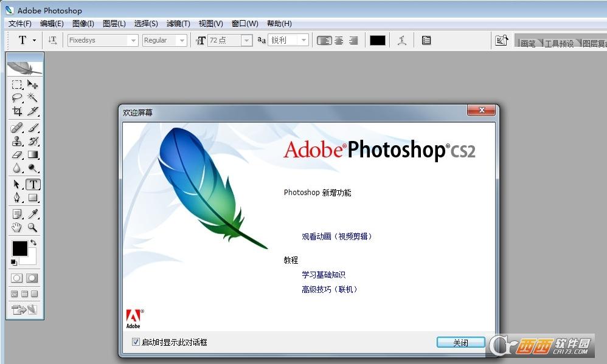Open the 图层(L) menu
Screen dimensions: 607x364
point(114,24)
